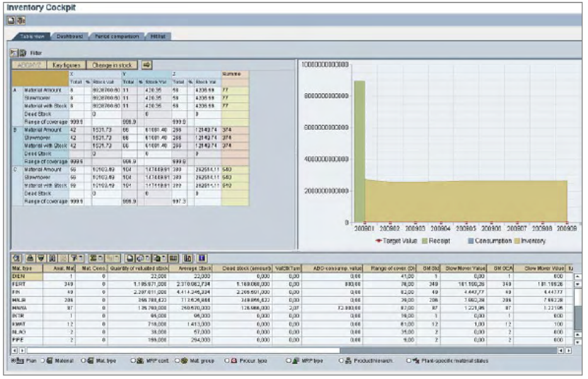Click the Producthierarch. icon beside its radio option
588x379 pixels.
tap(348, 361)
